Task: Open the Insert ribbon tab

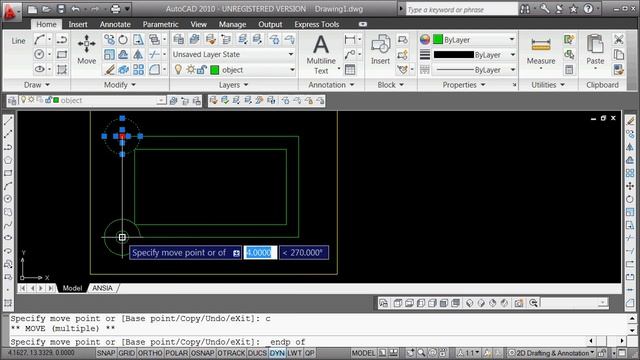Action: 78,24
